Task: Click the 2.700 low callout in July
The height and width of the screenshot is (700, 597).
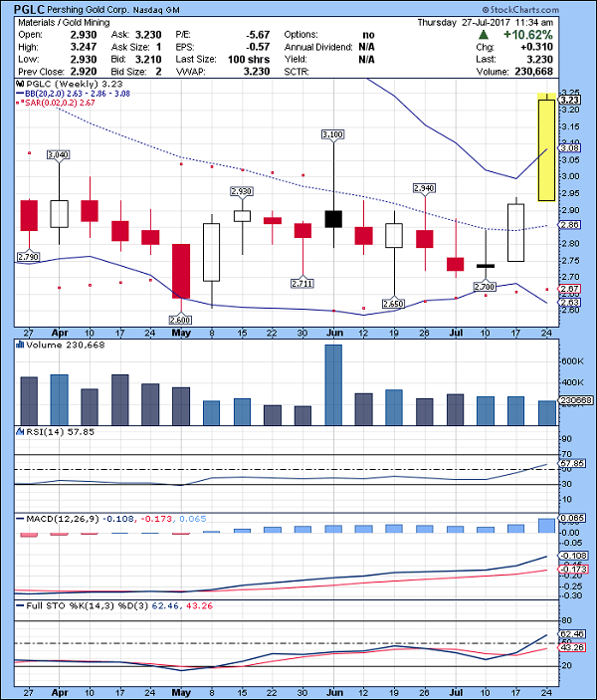Action: [485, 286]
